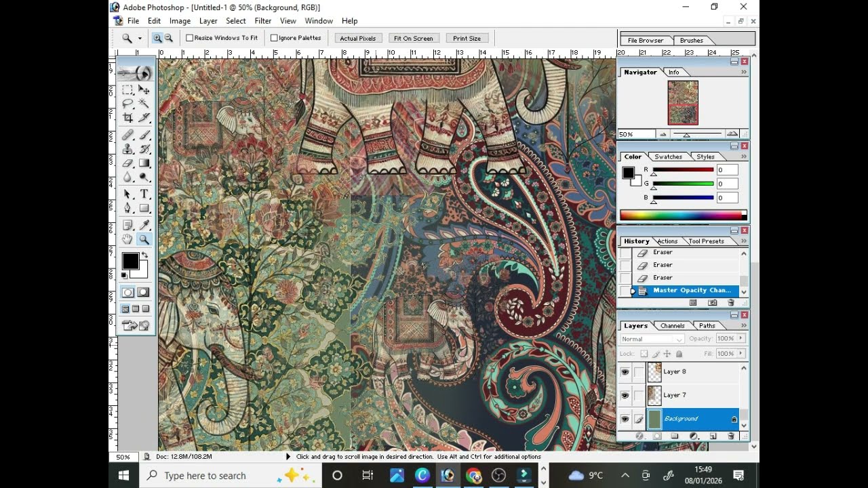
Task: Click the Fit On Screen button
Action: point(414,39)
